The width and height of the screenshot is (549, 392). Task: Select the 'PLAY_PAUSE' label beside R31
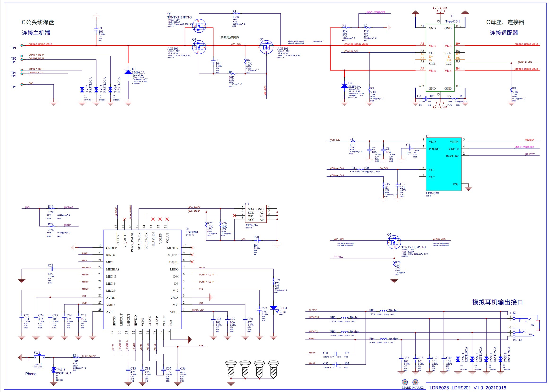click(89, 356)
